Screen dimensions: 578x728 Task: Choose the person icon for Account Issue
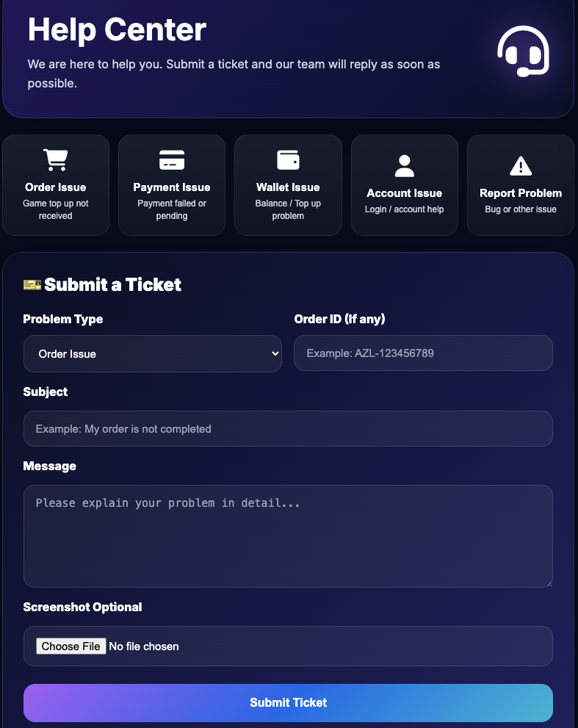point(405,166)
